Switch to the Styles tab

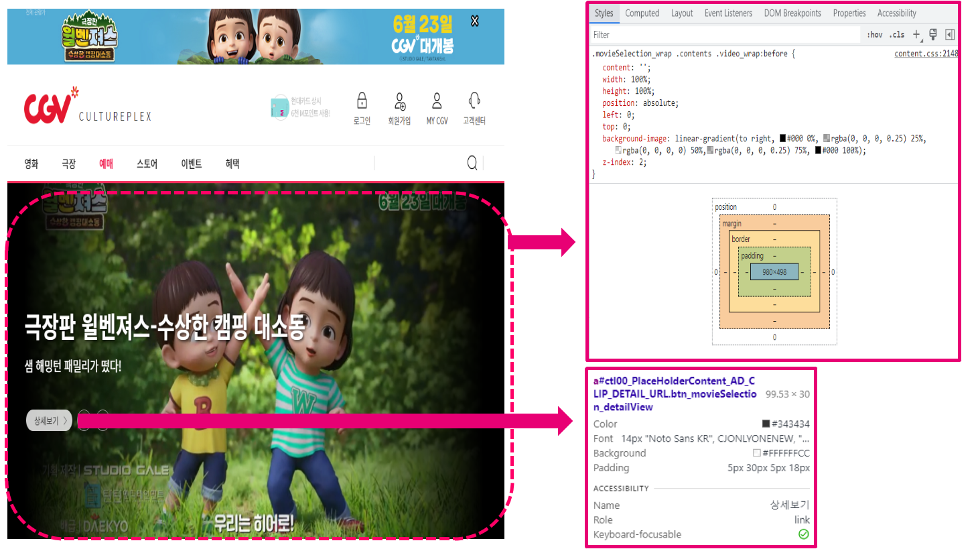click(x=604, y=13)
